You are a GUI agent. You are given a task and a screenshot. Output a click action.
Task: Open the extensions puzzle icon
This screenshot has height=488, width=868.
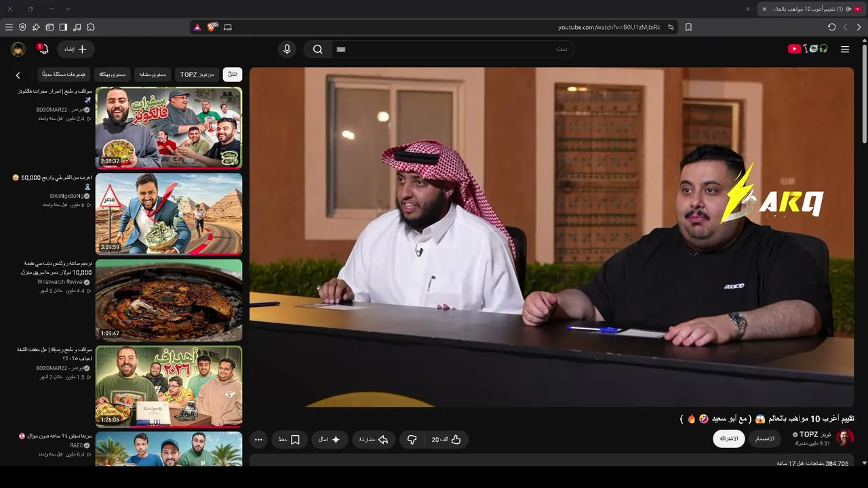click(90, 27)
